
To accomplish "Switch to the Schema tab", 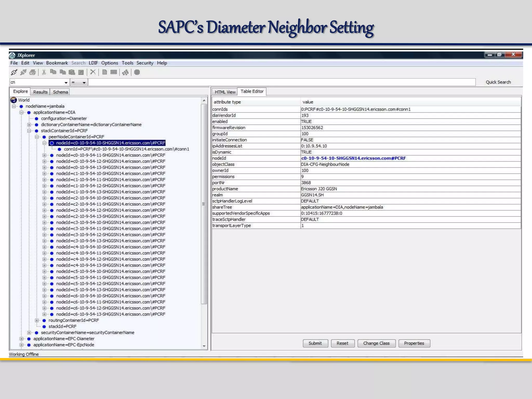I will pyautogui.click(x=61, y=92).
